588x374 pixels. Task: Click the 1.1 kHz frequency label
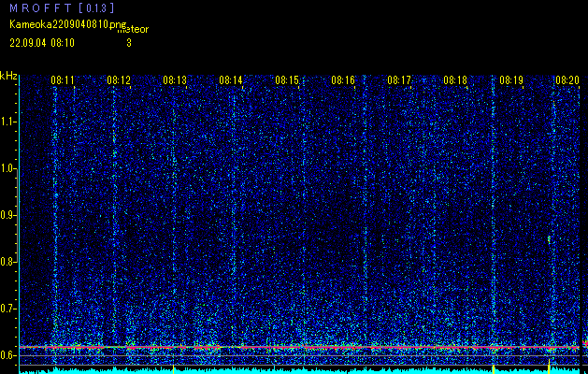[7, 122]
